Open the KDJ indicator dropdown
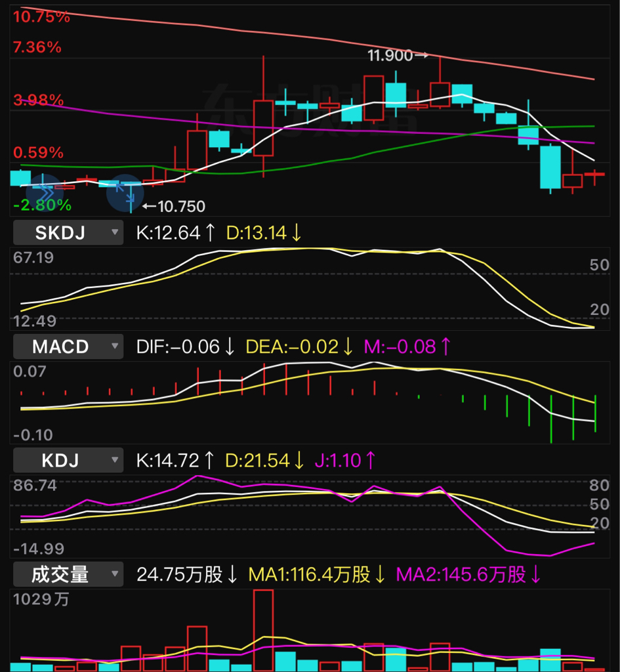The width and height of the screenshot is (620, 672). [68, 460]
